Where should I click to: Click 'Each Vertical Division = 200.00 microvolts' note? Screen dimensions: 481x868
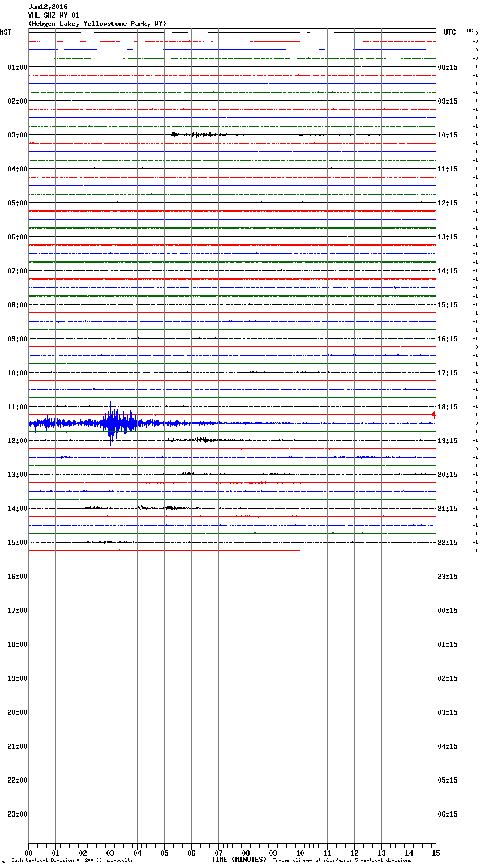(x=72, y=861)
